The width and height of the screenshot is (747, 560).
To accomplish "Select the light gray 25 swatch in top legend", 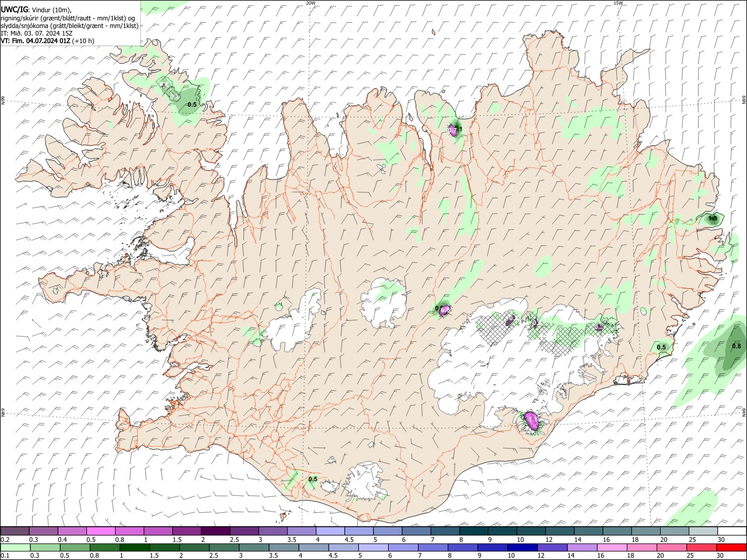I will pyautogui.click(x=703, y=531).
